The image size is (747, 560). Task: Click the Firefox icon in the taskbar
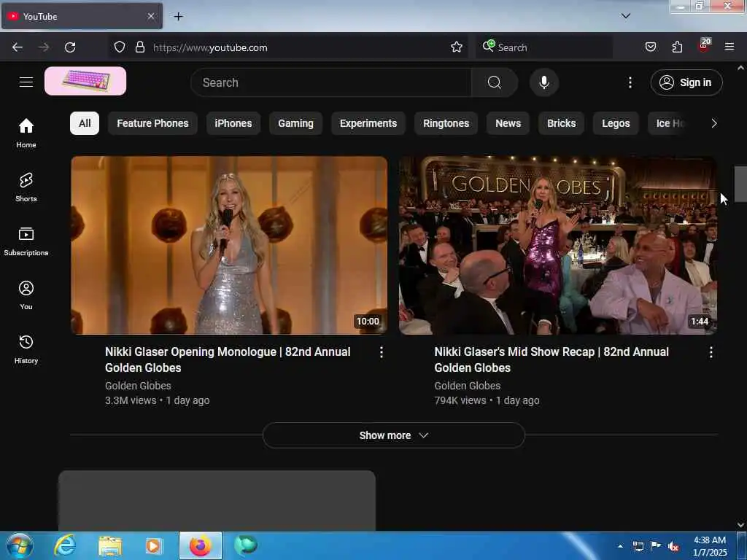201,545
